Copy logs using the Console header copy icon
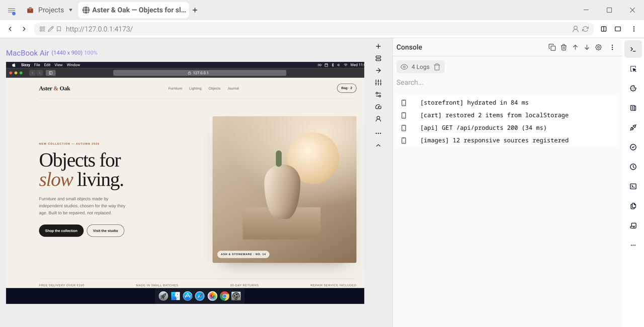 coord(552,47)
